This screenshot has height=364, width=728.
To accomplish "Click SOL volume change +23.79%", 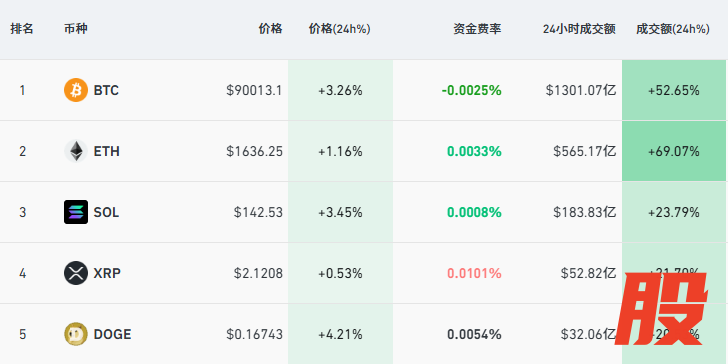I will point(674,212).
